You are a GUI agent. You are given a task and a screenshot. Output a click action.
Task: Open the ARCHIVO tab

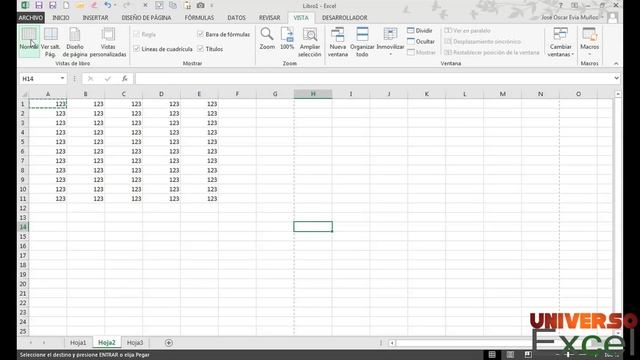pos(31,18)
